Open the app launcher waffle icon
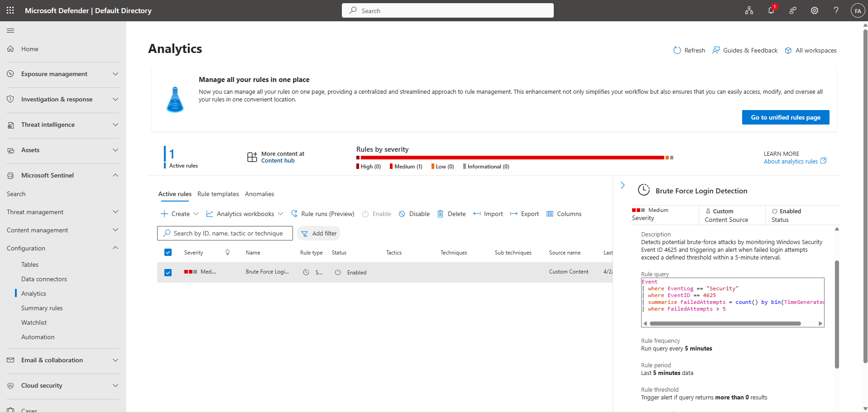Image resolution: width=868 pixels, height=413 pixels. pos(10,10)
